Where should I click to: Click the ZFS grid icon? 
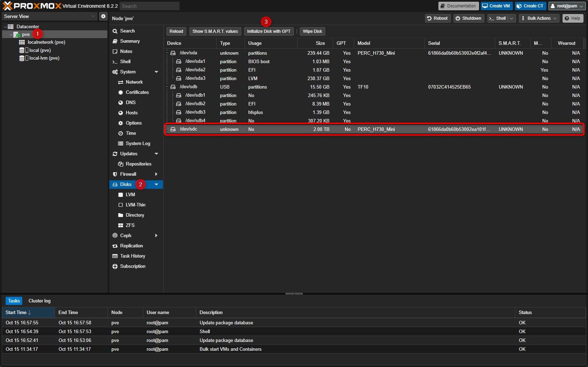121,225
